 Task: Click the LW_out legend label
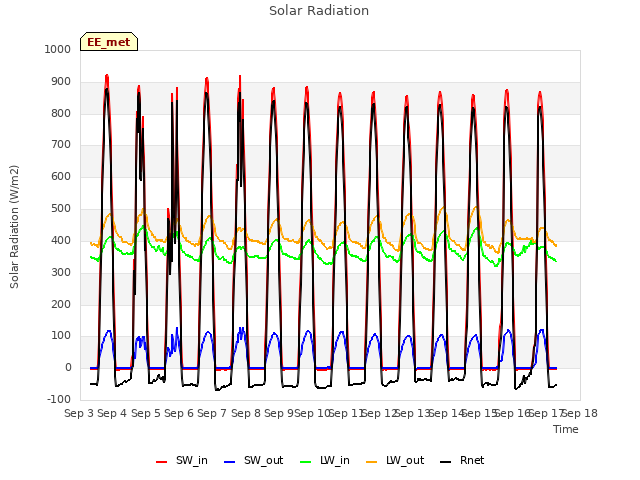pos(405,460)
